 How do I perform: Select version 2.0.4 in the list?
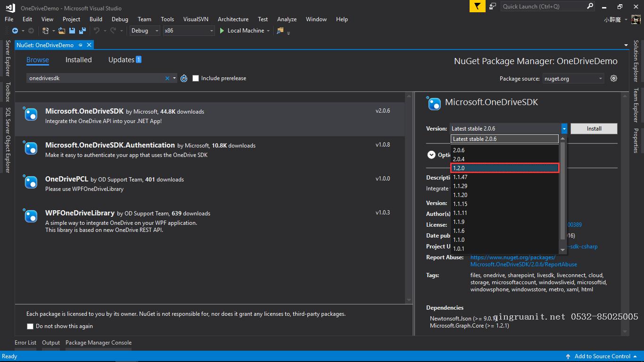coord(505,159)
